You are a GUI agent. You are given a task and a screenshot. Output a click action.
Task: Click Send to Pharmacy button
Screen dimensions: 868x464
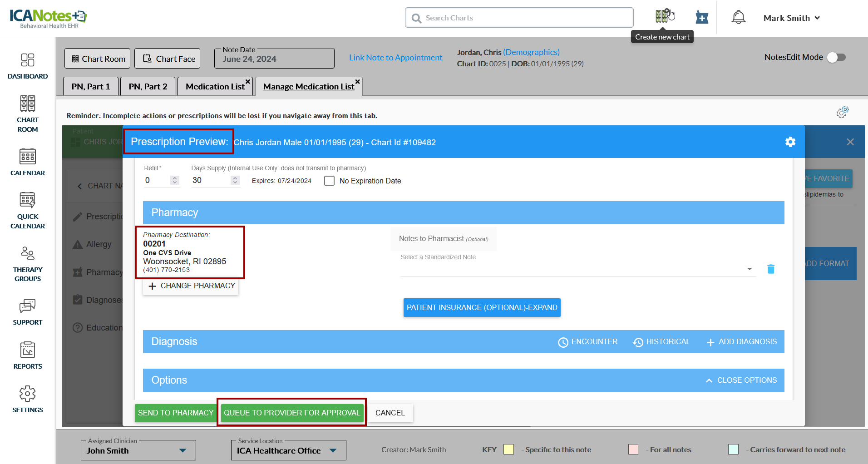tap(175, 413)
